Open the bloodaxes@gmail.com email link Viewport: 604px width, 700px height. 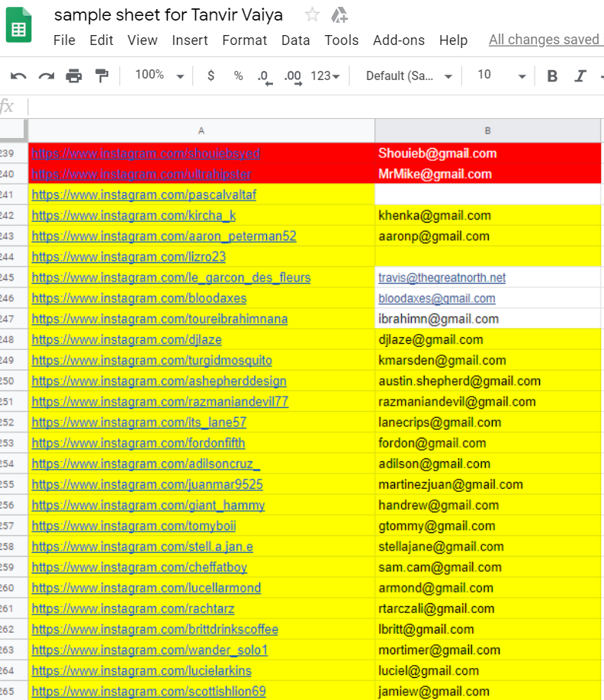(x=436, y=298)
